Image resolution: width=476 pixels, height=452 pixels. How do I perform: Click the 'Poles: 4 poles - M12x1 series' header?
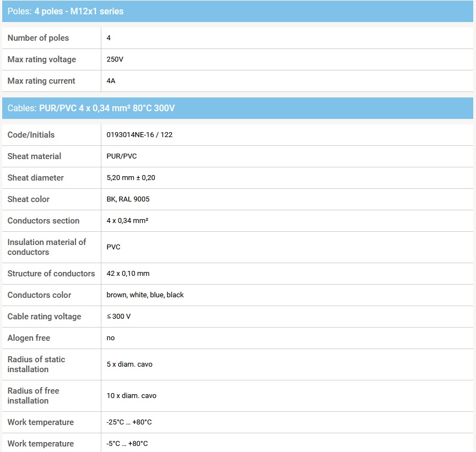tap(66, 11)
